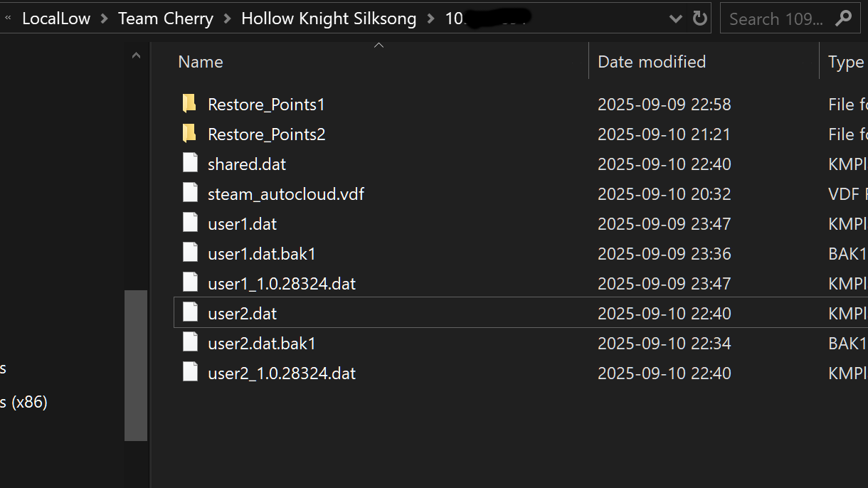Sort files by Name column header
The height and width of the screenshot is (488, 868).
[x=201, y=62]
